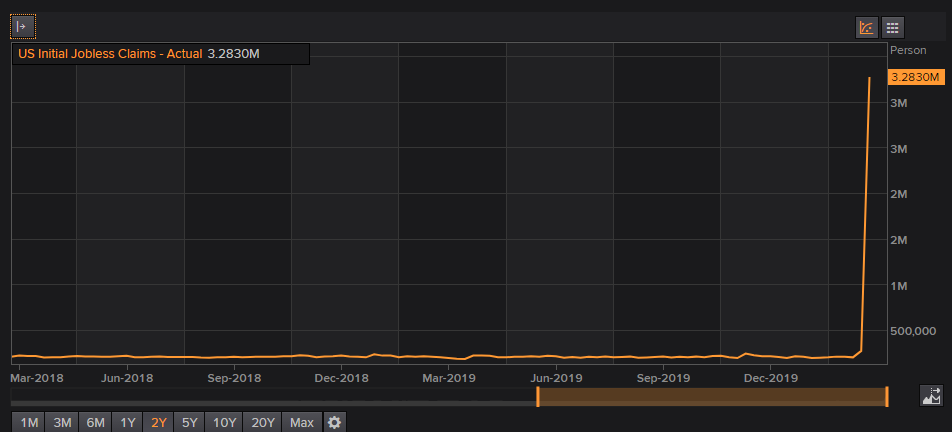
Task: Switch to chart view icon
Action: (867, 27)
